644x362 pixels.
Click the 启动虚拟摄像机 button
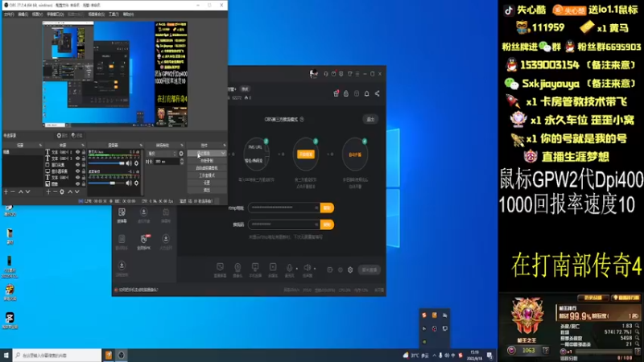click(207, 168)
